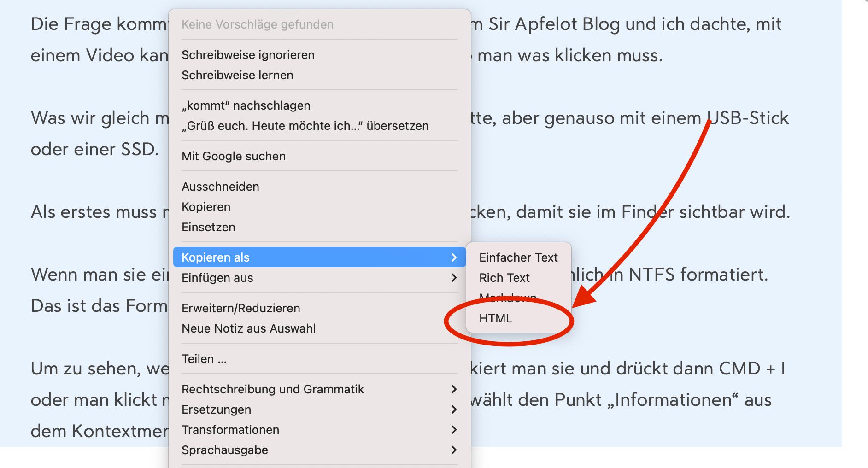Expand the 'Ersetzungen' submenu
Image resolution: width=868 pixels, height=468 pixels.
click(x=319, y=409)
